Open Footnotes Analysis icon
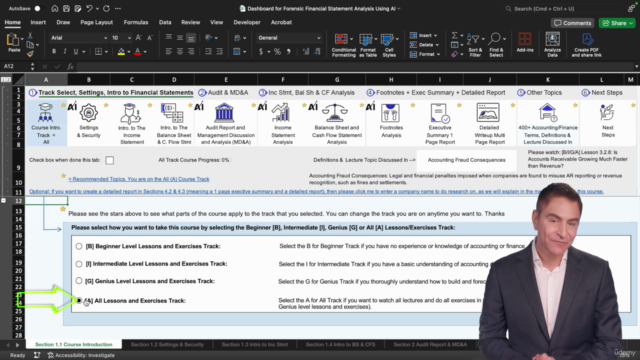640x360 pixels. point(390,113)
